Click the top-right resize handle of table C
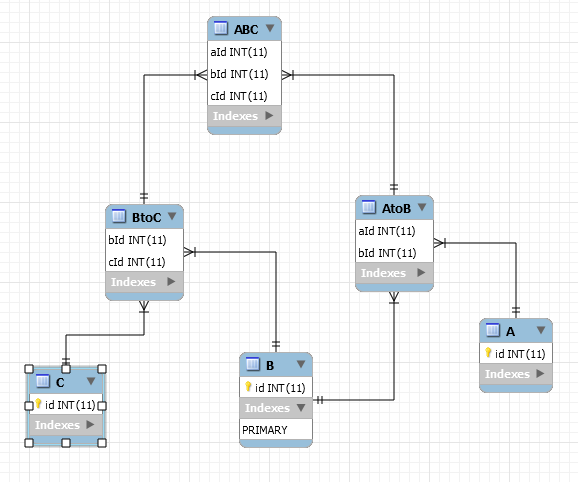Screen dimensions: 578x482 [x=102, y=369]
